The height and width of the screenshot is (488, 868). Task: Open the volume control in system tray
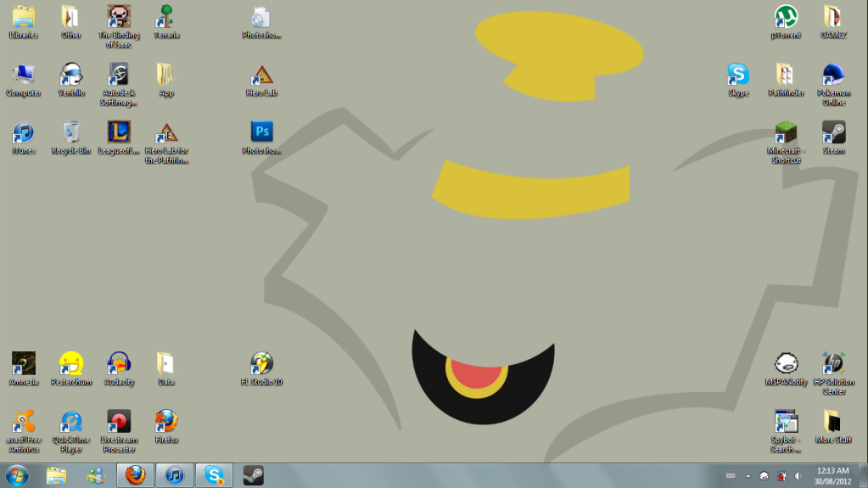(798, 475)
